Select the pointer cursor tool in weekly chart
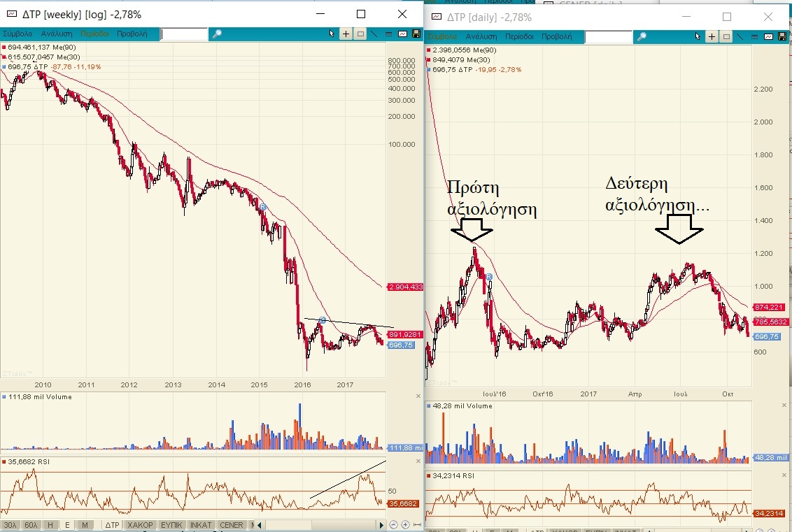 333,34
